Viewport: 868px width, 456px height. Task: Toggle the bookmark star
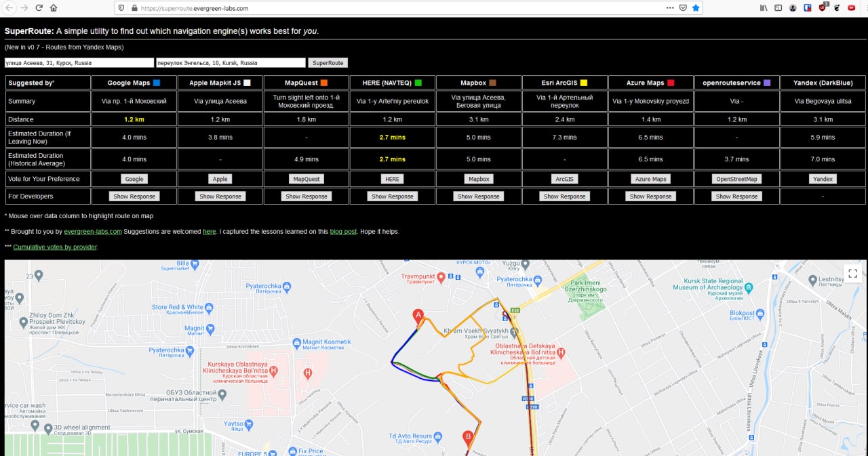696,8
